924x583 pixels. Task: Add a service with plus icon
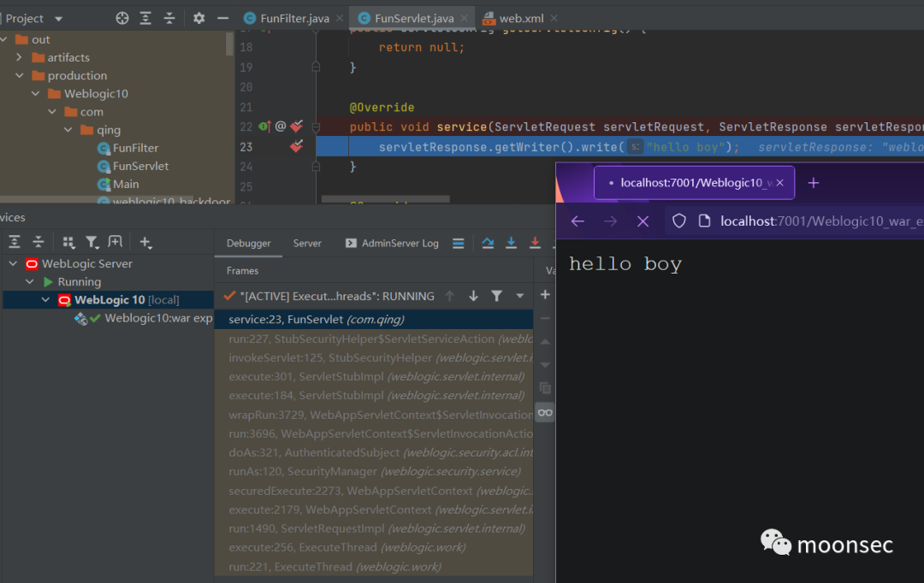click(145, 241)
